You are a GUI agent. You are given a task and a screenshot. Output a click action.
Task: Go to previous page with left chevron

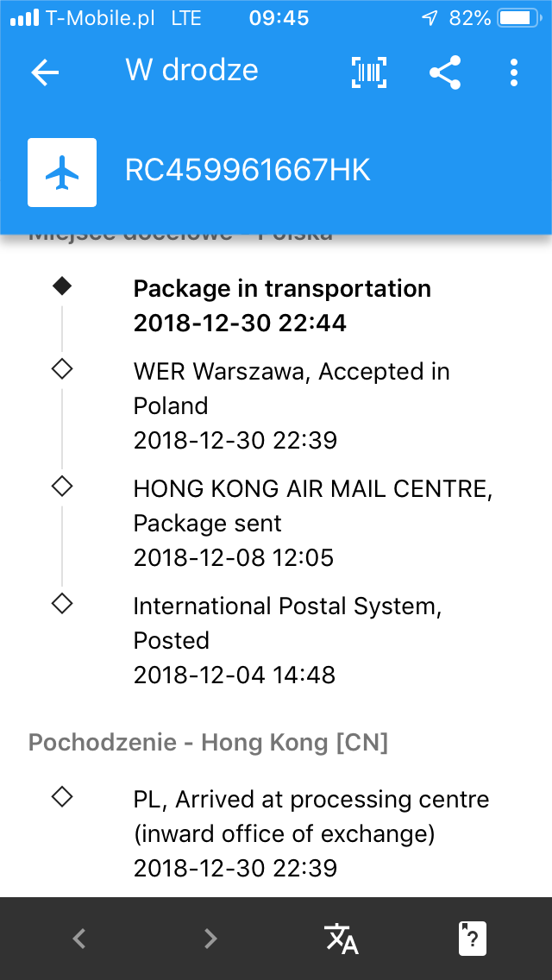coord(79,939)
